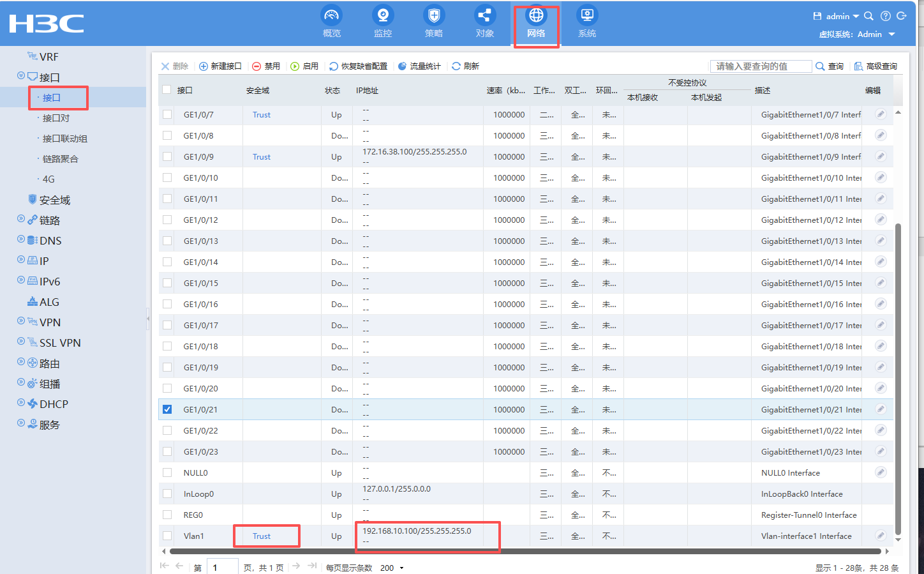Tick the checkbox for GE1/0/15
Viewport: 924px width, 574px height.
click(167, 283)
